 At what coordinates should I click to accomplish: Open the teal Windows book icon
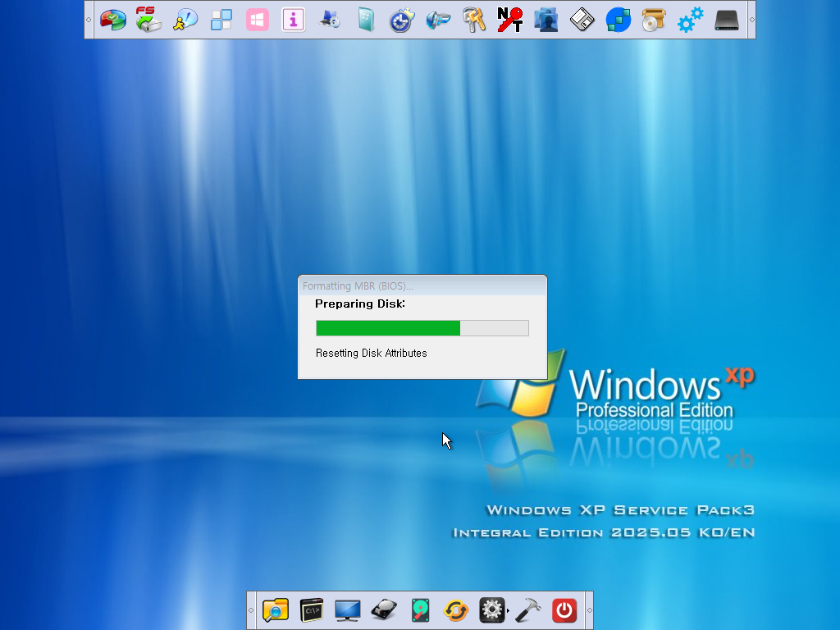click(x=366, y=20)
